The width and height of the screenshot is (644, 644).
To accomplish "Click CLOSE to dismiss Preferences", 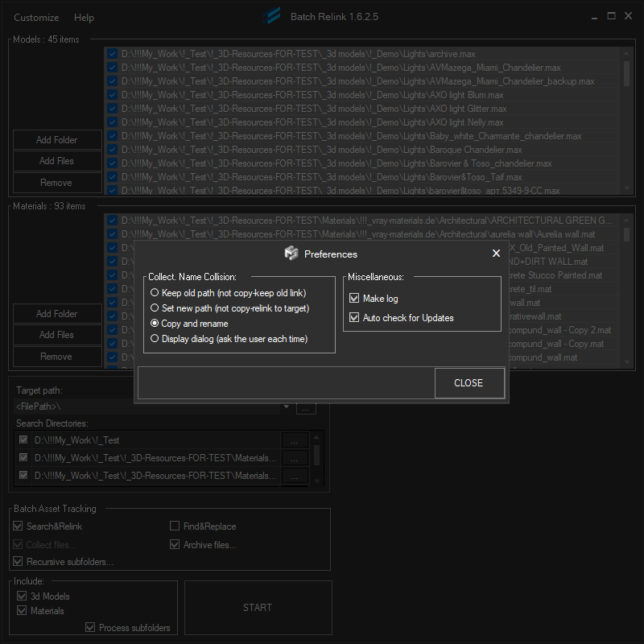I will 469,382.
